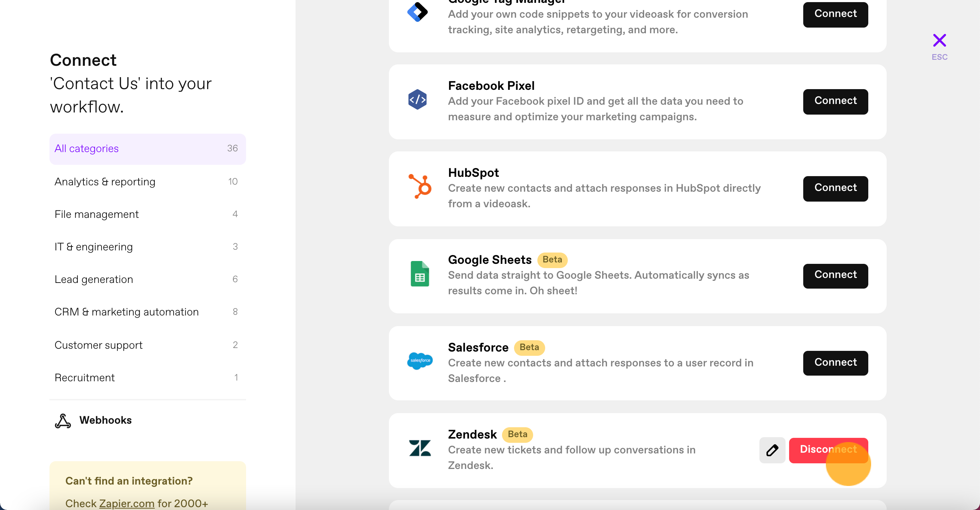
Task: Click the Google Tag Manager logo
Action: (417, 12)
